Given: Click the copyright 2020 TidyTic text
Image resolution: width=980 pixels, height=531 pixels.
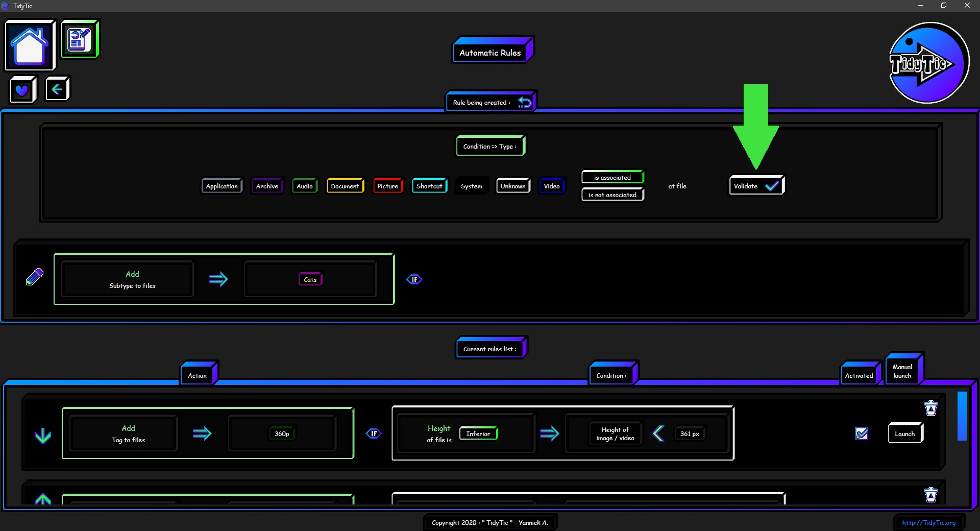Looking at the screenshot, I should (490, 522).
